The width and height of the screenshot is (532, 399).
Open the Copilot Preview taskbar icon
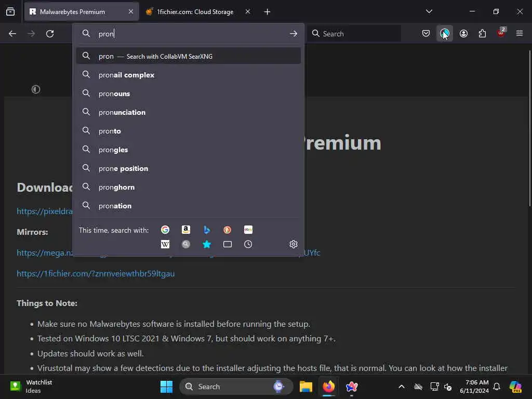pyautogui.click(x=515, y=387)
